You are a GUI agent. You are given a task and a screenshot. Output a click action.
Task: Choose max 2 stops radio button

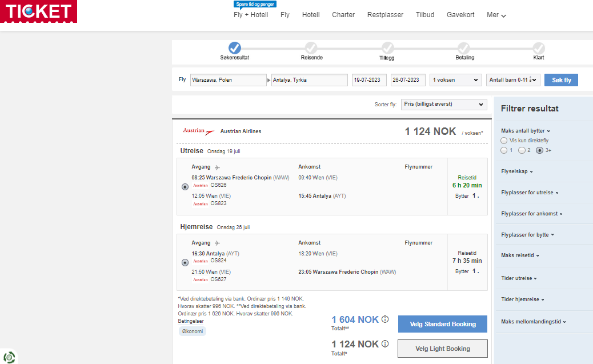point(522,151)
